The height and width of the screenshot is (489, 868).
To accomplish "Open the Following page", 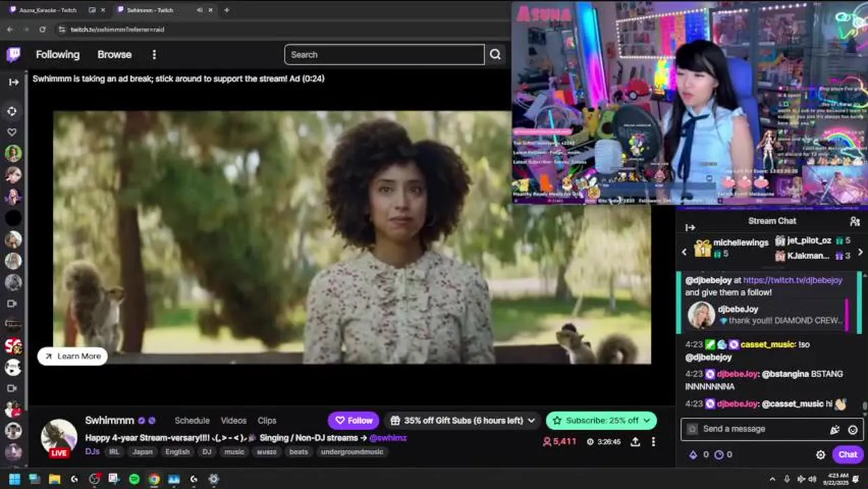I will [x=58, y=54].
